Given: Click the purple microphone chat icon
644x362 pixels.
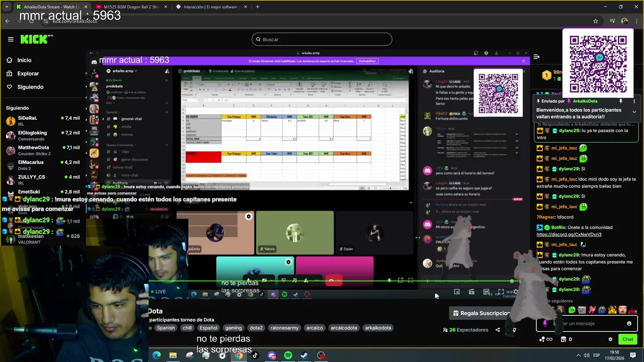Looking at the screenshot, I should coord(545,323).
